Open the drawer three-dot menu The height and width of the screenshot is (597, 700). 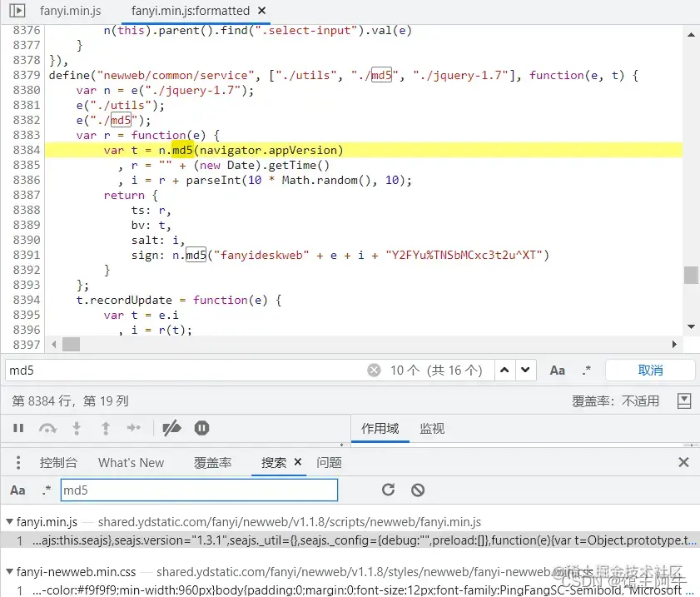pos(18,463)
